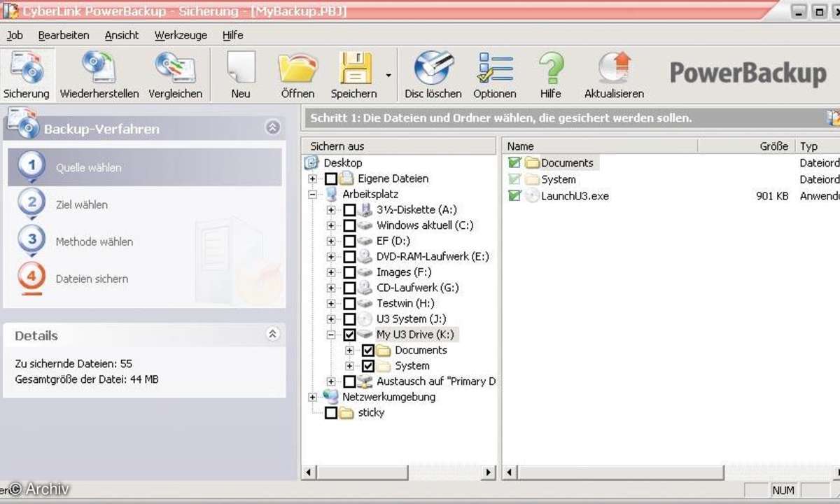Viewport: 840px width, 504px height.
Task: Go to step 1 Quelle wählen
Action: coord(145,167)
